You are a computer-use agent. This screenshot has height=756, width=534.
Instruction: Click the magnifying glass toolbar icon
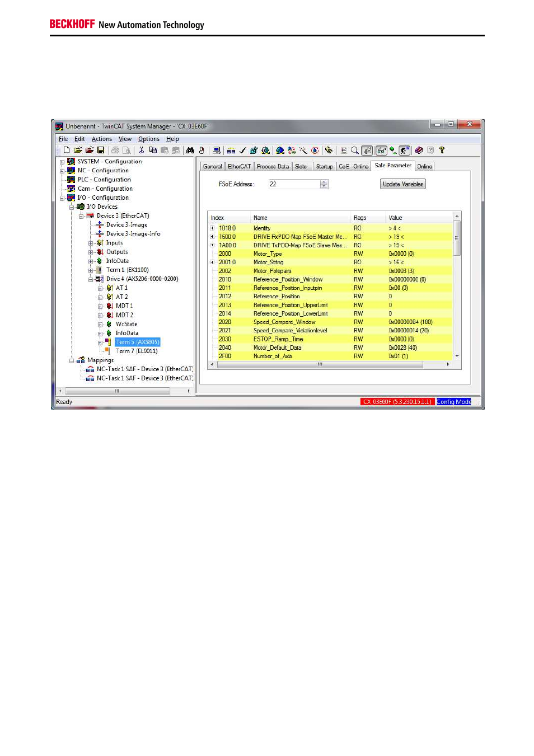click(354, 150)
